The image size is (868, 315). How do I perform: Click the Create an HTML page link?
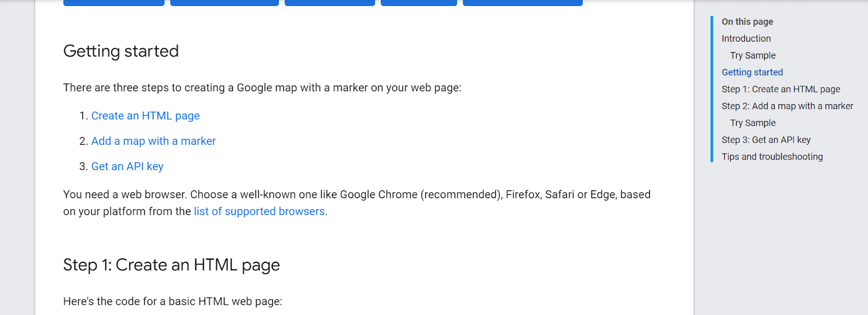145,115
